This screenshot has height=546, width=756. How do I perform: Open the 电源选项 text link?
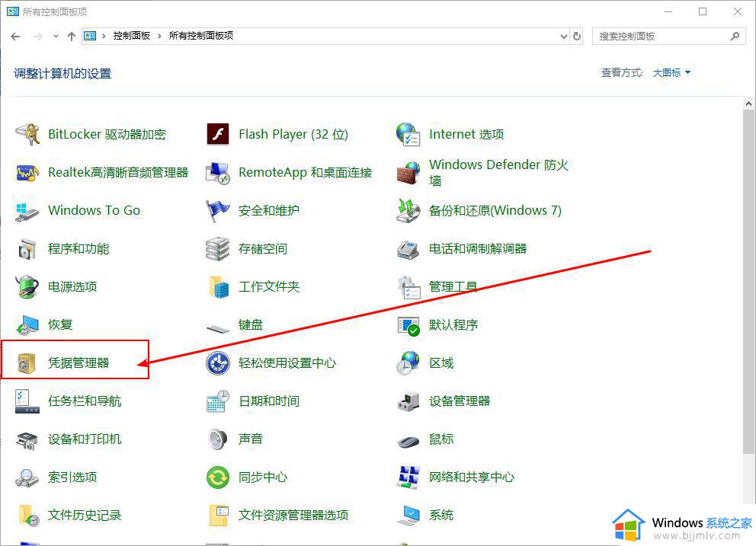tap(72, 287)
